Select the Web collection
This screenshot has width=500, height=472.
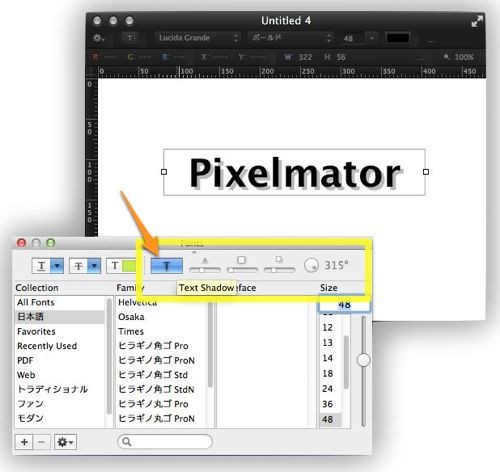[x=60, y=375]
